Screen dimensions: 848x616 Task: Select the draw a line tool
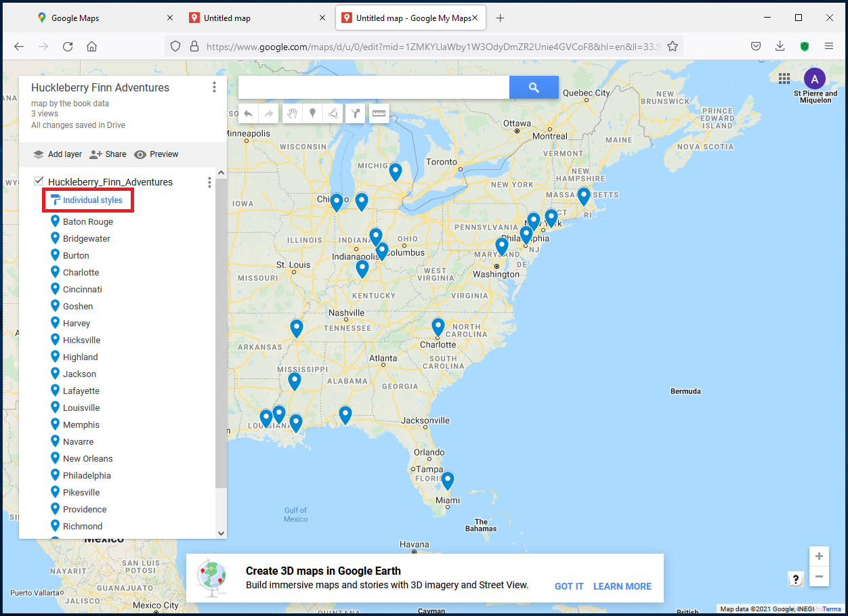333,114
